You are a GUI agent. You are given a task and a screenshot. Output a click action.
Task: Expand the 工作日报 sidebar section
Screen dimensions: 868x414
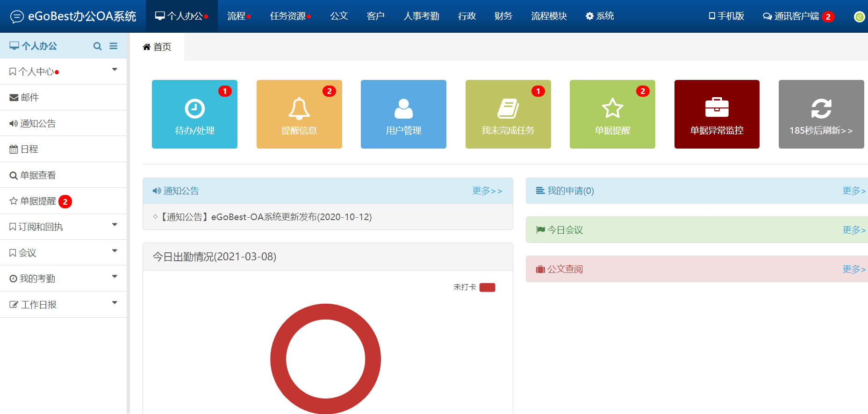(x=63, y=305)
